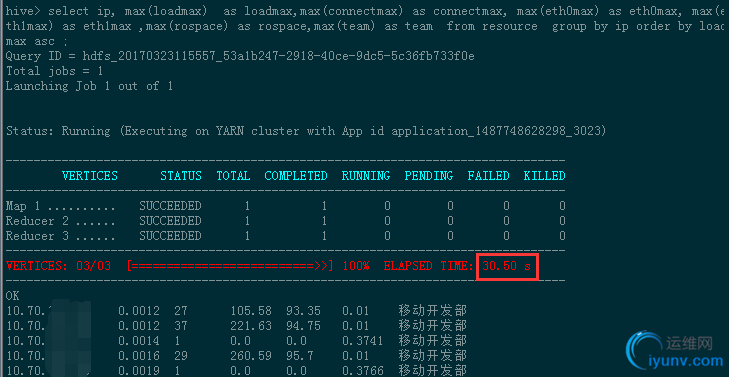Click 'max(eth0max)' in the query
Image resolution: width=729 pixels, height=377 pixels.
(558, 10)
